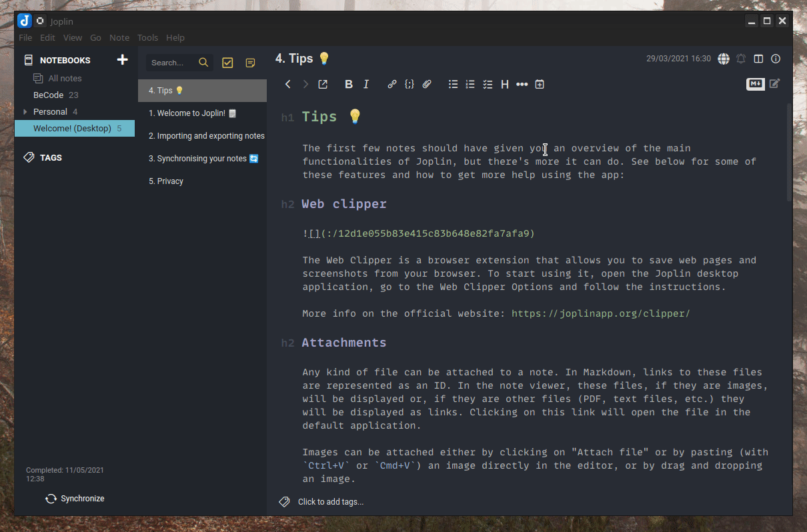This screenshot has width=807, height=532.
Task: Insert a numbered list
Action: pyautogui.click(x=470, y=84)
